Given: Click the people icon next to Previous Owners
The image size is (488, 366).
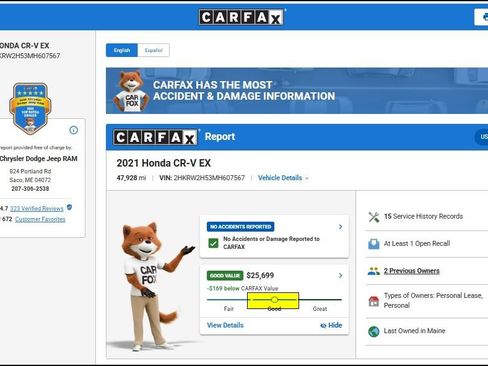Looking at the screenshot, I should [x=374, y=271].
